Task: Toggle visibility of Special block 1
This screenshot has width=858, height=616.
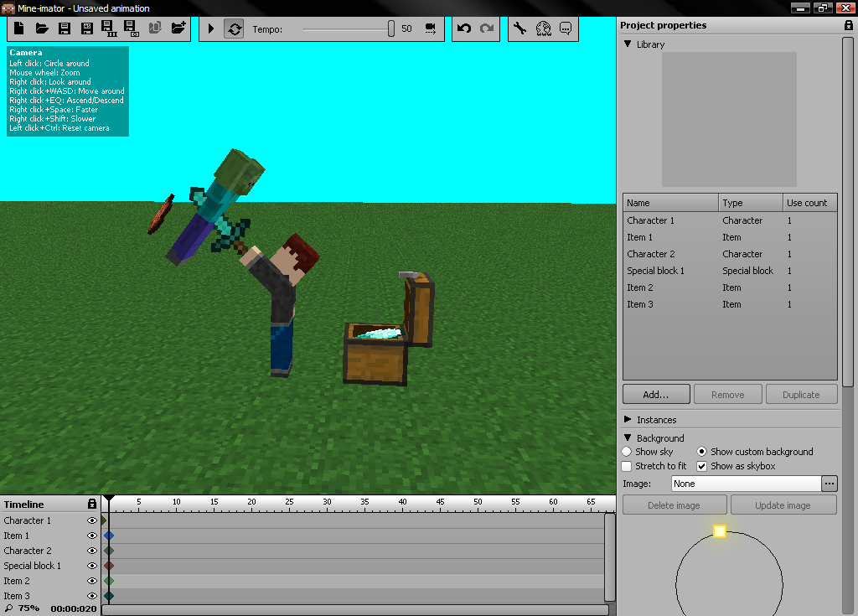Action: [x=92, y=566]
